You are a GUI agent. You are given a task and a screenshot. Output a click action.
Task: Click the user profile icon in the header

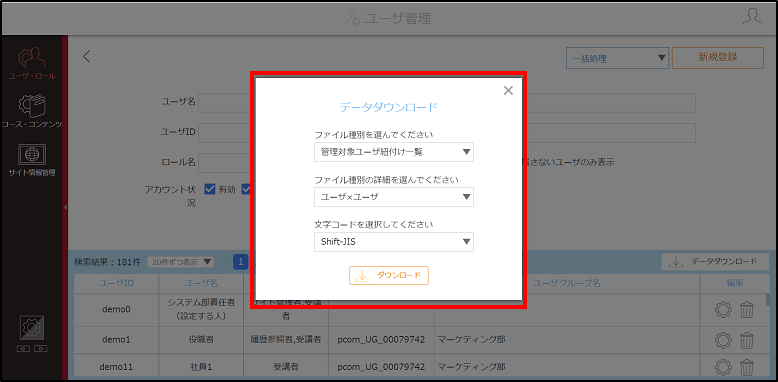tap(752, 18)
